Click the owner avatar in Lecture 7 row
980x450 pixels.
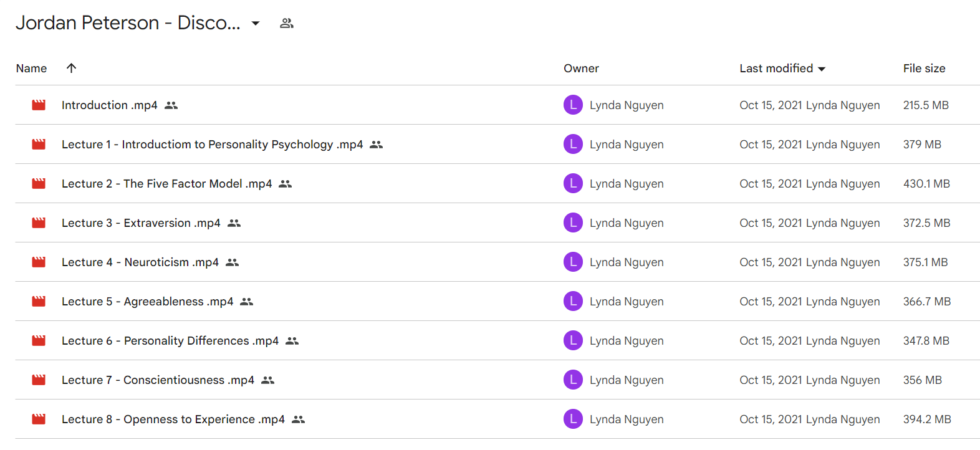(x=573, y=380)
